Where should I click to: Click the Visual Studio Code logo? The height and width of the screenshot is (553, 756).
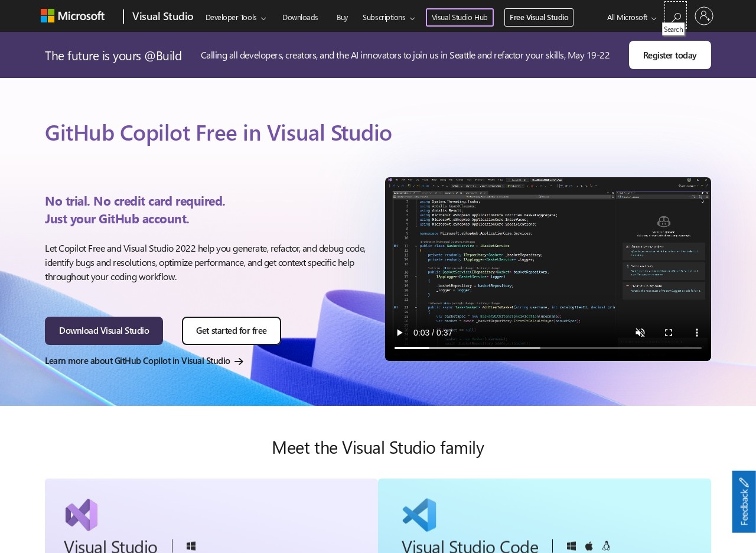(419, 515)
